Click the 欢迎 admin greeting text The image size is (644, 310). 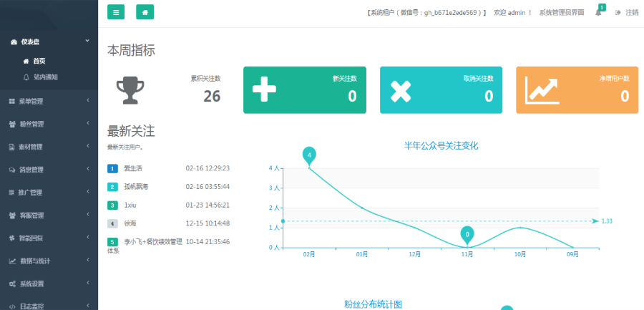tap(512, 13)
